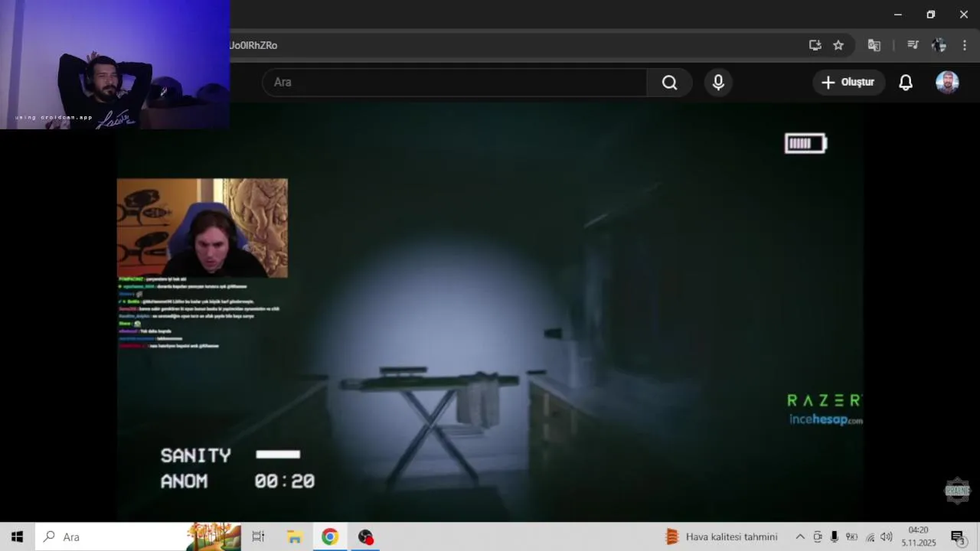
Task: Minimize the Chrome window
Action: 897,14
